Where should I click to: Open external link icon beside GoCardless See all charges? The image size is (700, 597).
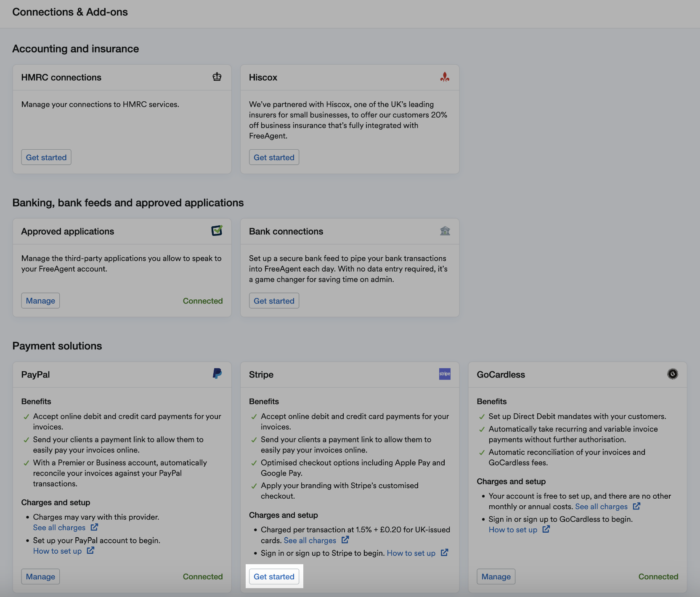coord(636,506)
